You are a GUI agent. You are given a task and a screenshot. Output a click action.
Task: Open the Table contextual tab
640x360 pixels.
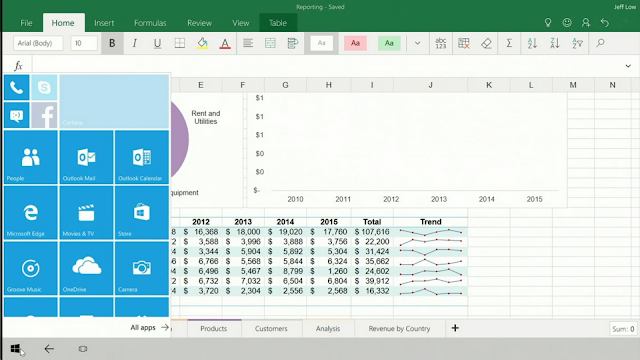278,23
